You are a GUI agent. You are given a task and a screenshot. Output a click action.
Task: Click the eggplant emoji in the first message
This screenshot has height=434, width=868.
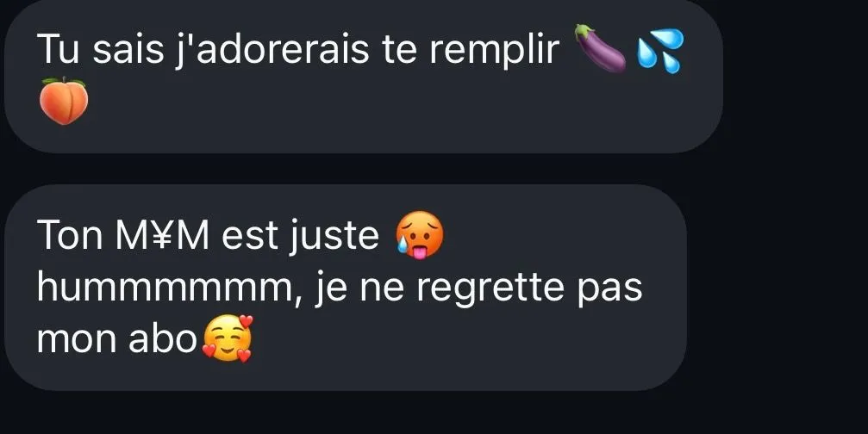[x=600, y=48]
